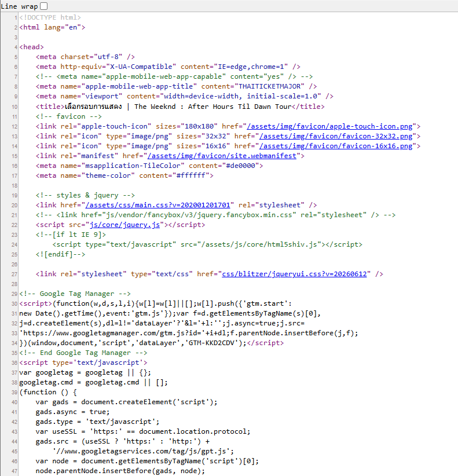This screenshot has width=458, height=476.
Task: Click the "new Date().getTime(),event:'gtm.js'" line
Action: tap(170, 313)
